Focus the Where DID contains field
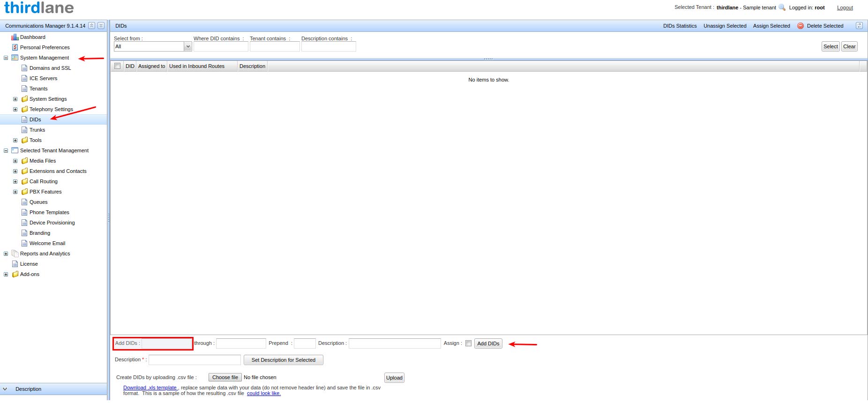This screenshot has width=868, height=403. coord(221,46)
